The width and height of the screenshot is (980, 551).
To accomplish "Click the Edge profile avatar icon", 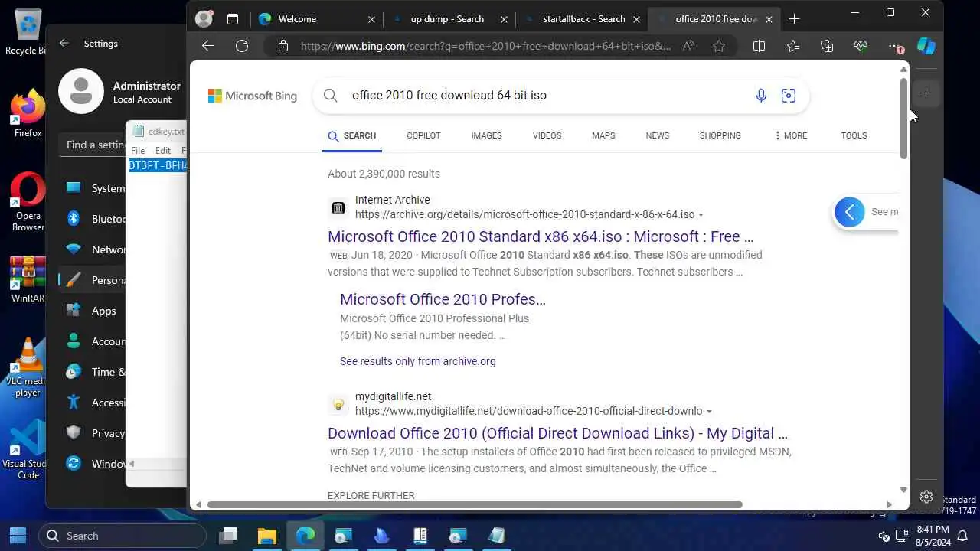I will (x=204, y=19).
